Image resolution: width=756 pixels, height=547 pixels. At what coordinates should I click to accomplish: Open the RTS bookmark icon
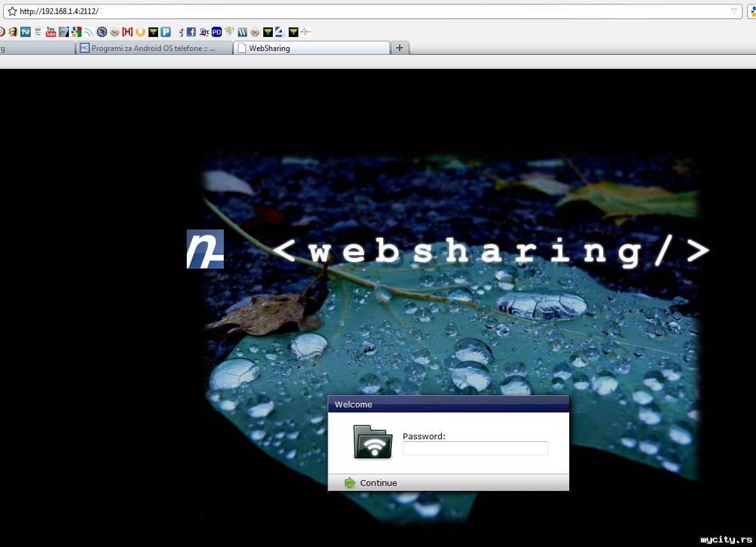205,32
